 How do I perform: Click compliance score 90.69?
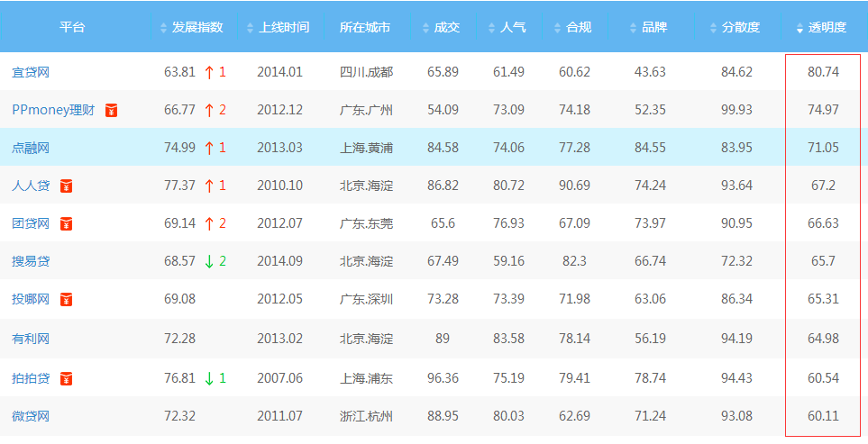point(574,186)
